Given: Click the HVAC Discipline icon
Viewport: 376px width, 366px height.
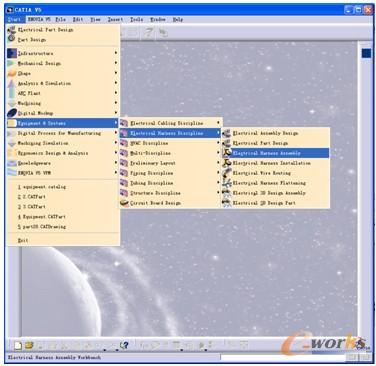Looking at the screenshot, I should point(124,143).
